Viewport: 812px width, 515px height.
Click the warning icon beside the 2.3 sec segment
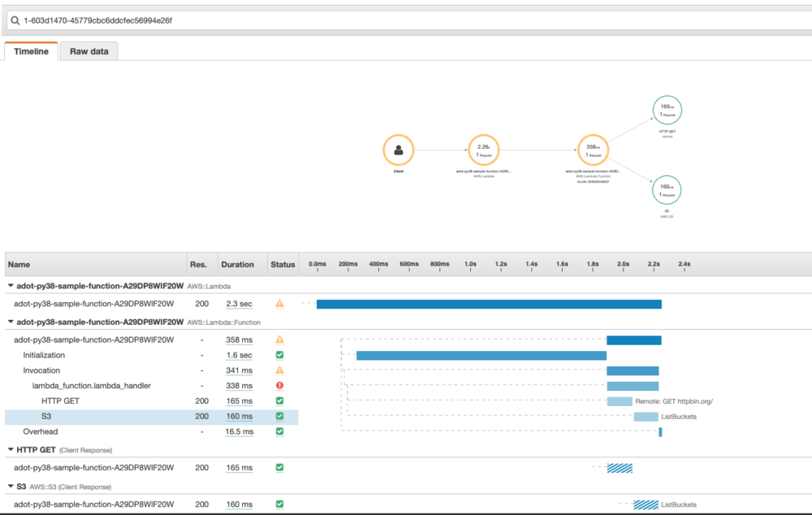click(279, 301)
